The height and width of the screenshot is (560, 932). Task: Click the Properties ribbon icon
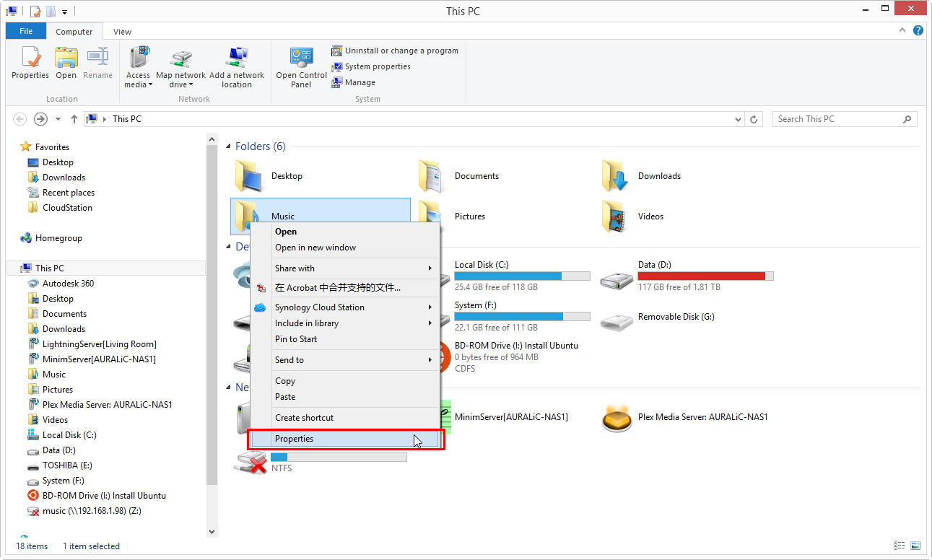pos(30,63)
